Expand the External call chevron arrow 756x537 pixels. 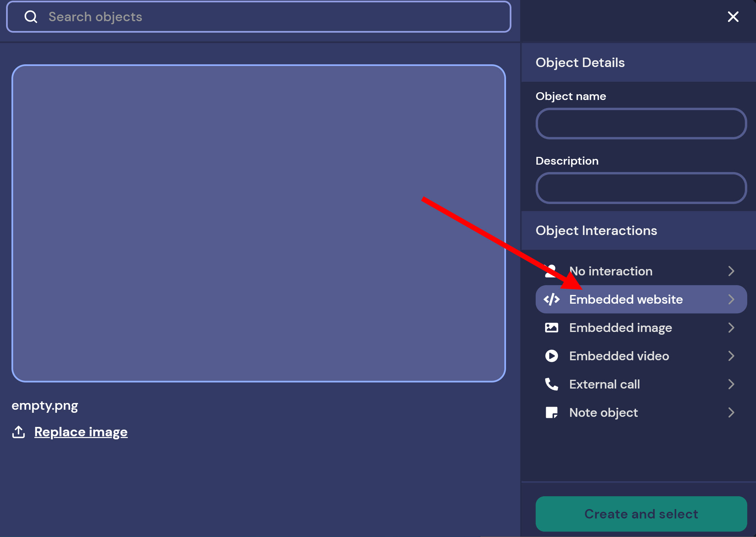pyautogui.click(x=731, y=384)
